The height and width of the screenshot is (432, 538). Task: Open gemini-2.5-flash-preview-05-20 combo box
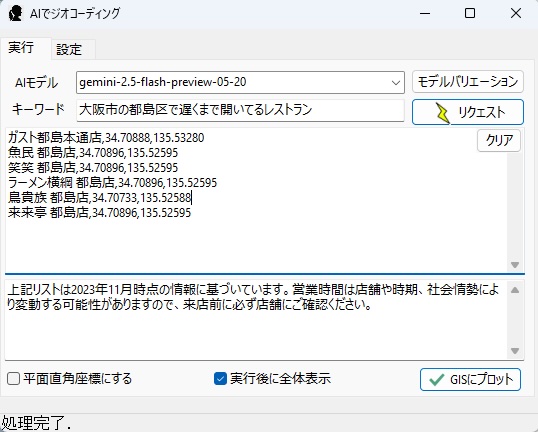(240, 82)
